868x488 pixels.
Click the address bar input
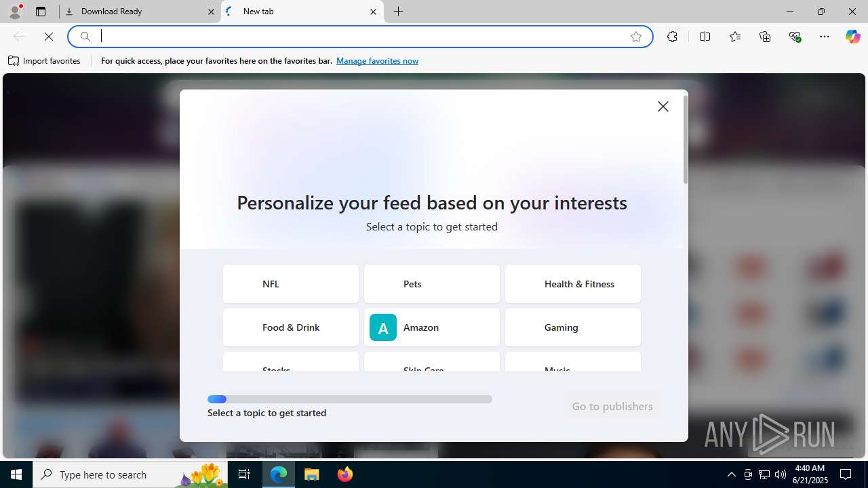pos(359,37)
